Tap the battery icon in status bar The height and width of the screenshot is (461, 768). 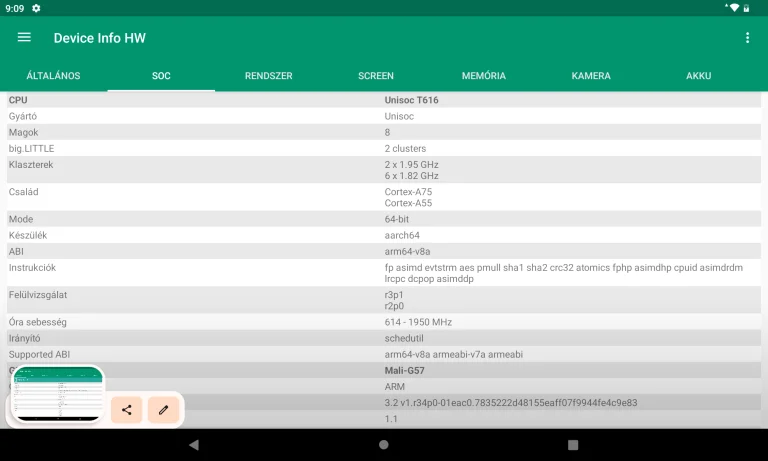746,8
